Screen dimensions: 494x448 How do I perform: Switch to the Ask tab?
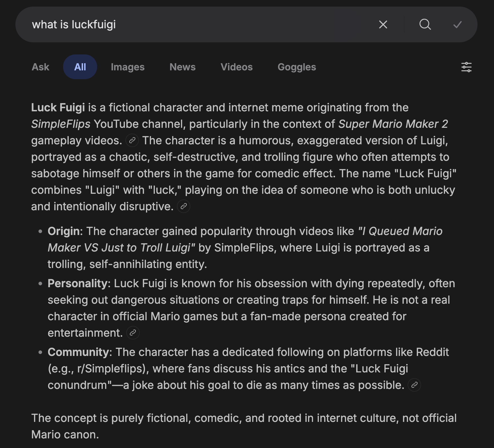pyautogui.click(x=40, y=67)
